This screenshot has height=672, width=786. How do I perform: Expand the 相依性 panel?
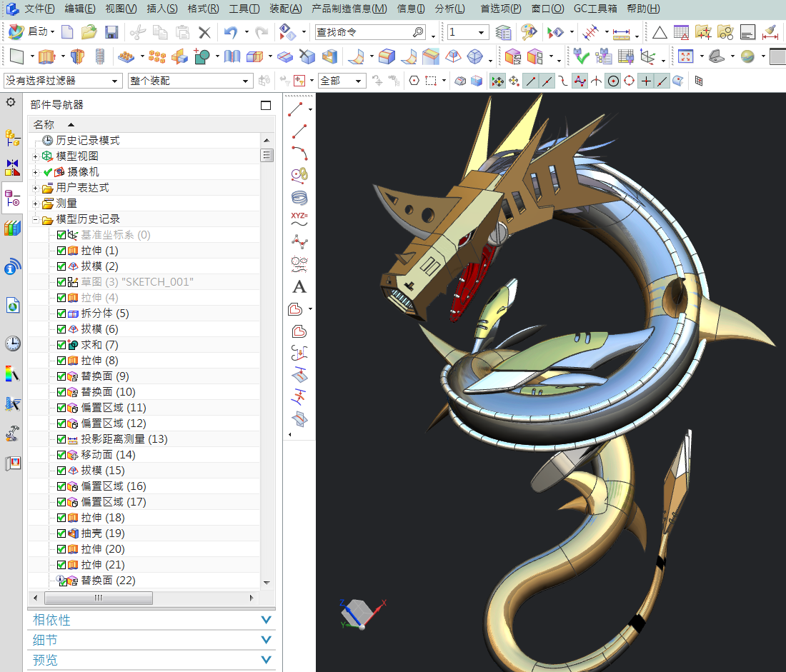(x=151, y=620)
